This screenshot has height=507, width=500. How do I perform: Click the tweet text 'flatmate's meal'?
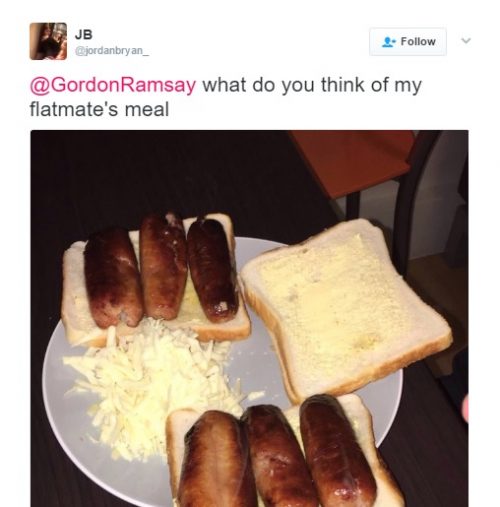[x=99, y=110]
